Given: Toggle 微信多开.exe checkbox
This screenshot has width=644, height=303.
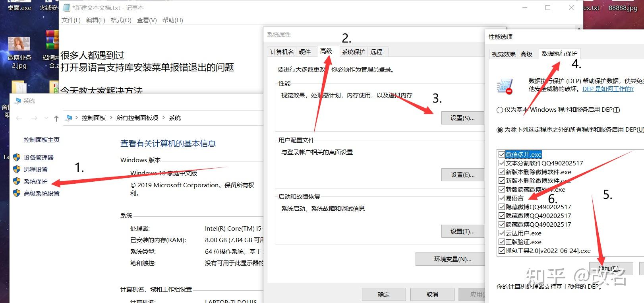Looking at the screenshot, I should [x=502, y=154].
